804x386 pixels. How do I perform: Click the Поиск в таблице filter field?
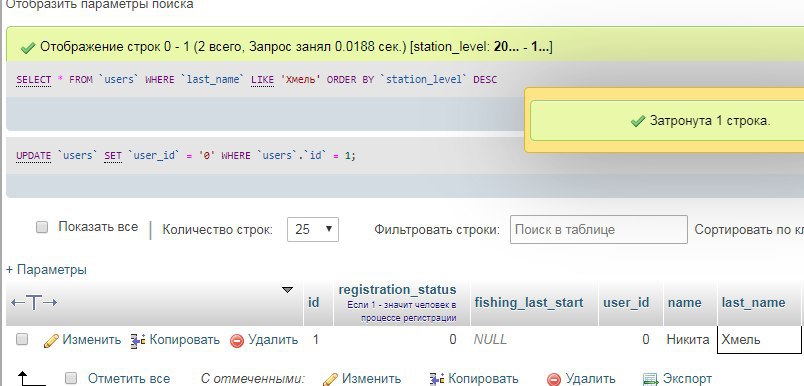pyautogui.click(x=598, y=229)
